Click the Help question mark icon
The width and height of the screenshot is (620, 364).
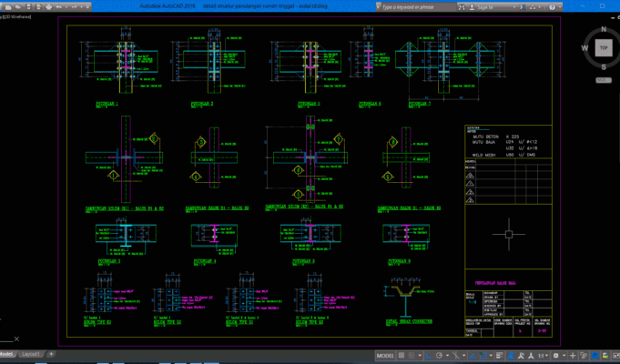coord(552,7)
